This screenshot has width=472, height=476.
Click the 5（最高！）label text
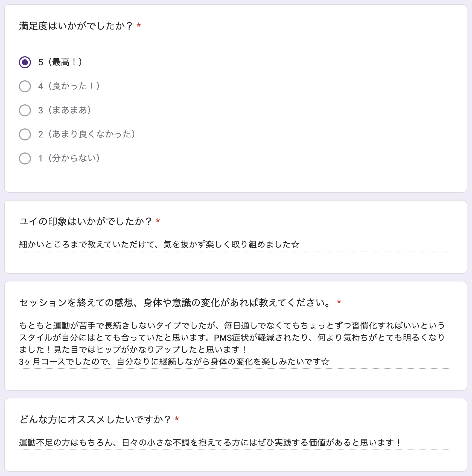tap(60, 62)
